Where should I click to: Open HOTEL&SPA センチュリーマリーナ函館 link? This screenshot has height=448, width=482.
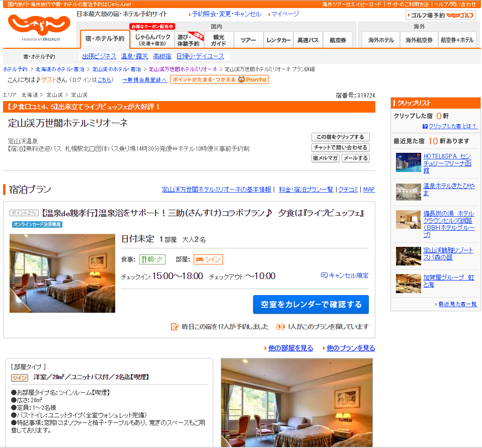coord(448,163)
